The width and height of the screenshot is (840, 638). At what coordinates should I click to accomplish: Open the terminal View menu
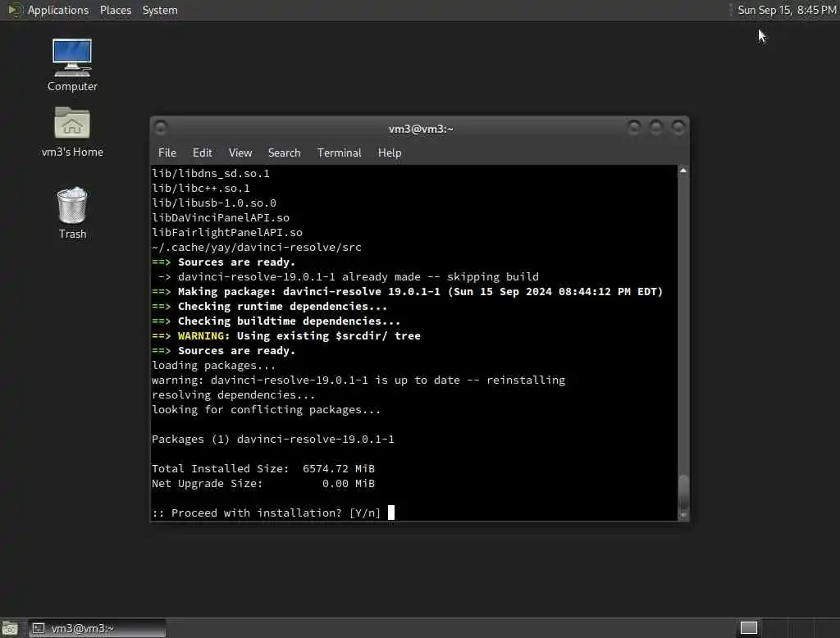[240, 153]
